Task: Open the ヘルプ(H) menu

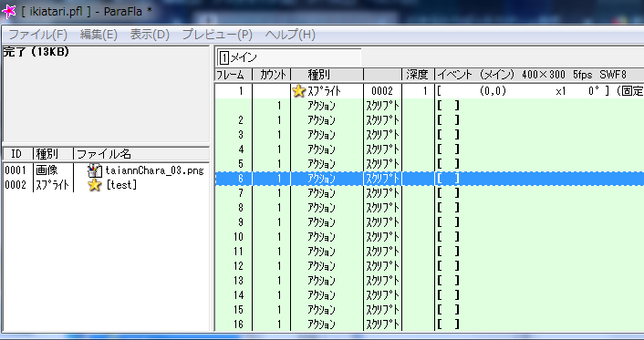Action: [290, 35]
